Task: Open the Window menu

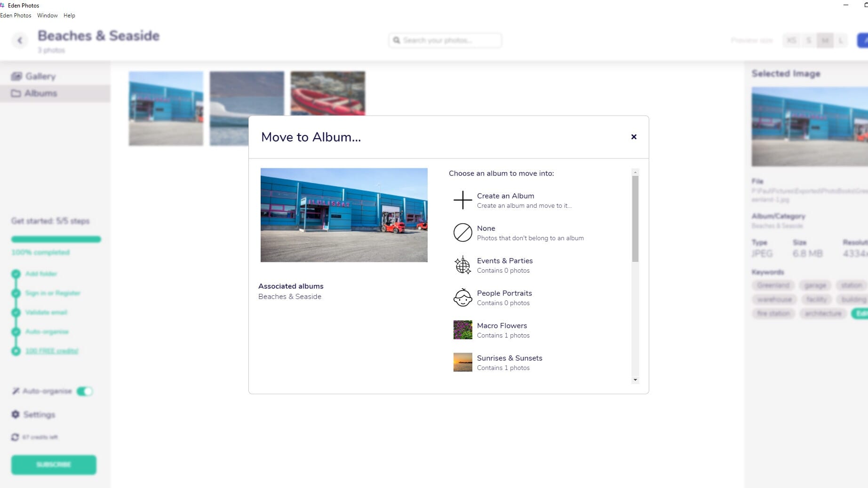Action: coord(47,15)
